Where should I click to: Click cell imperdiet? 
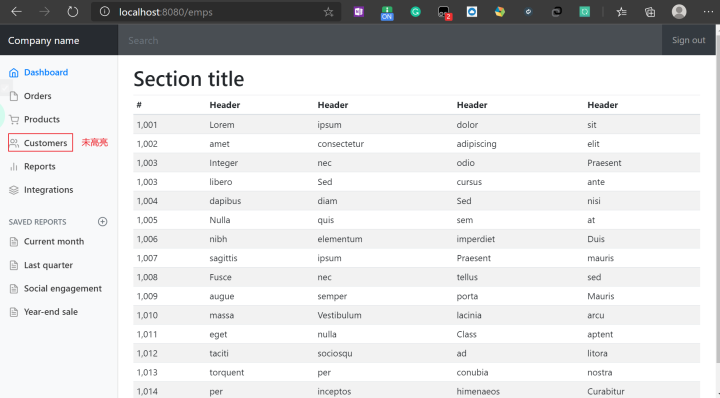pyautogui.click(x=476, y=239)
